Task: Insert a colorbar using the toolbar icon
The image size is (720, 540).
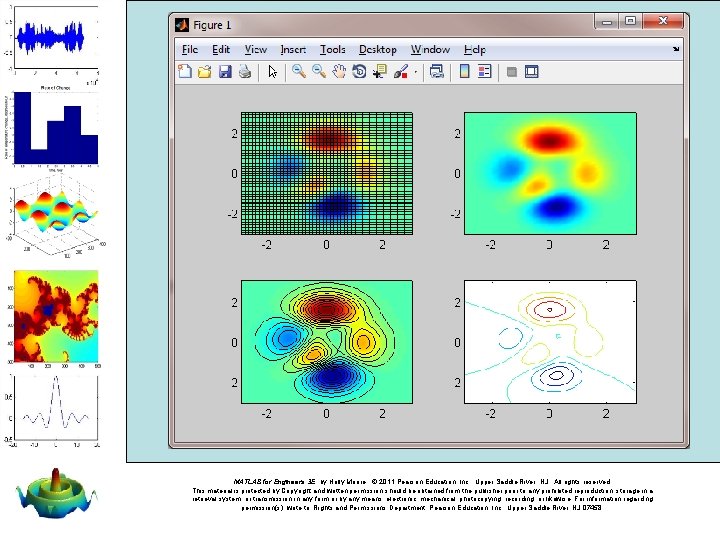Action: click(x=464, y=71)
